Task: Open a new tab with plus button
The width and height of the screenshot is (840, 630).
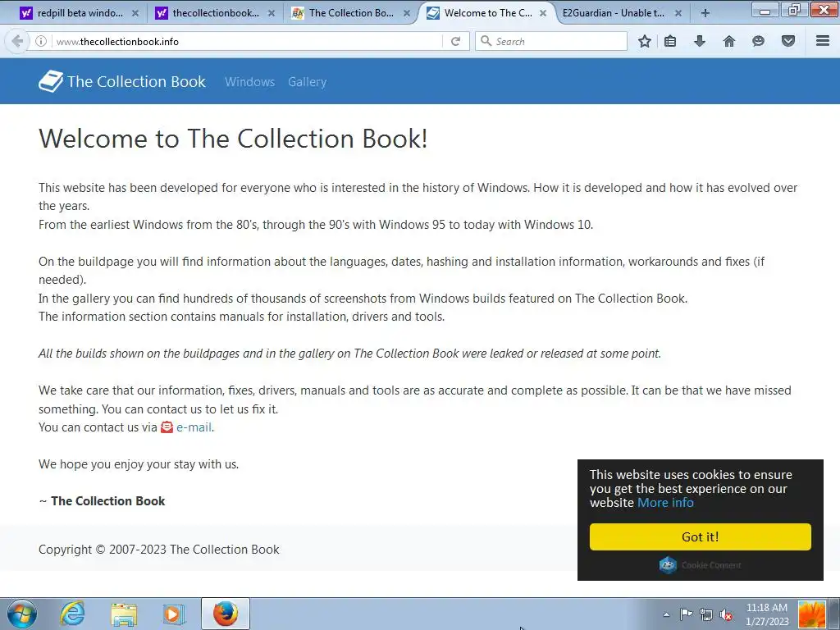Action: click(x=705, y=13)
